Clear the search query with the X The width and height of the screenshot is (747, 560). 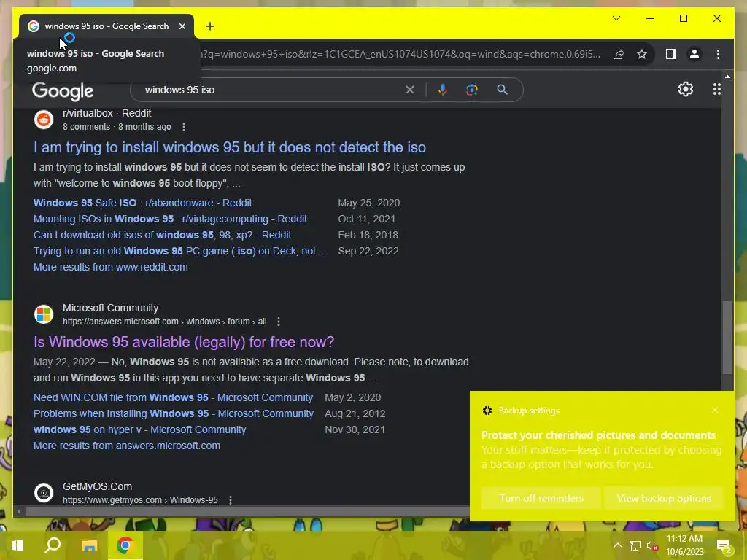point(410,90)
